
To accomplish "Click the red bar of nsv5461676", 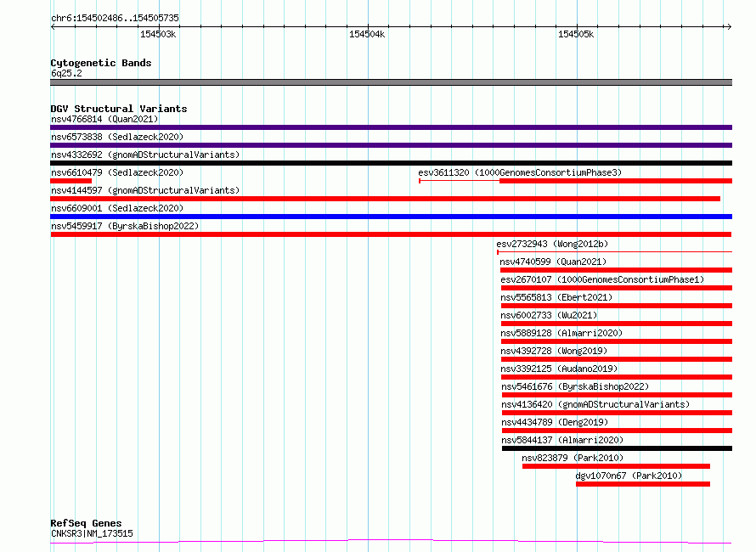I will pyautogui.click(x=618, y=395).
